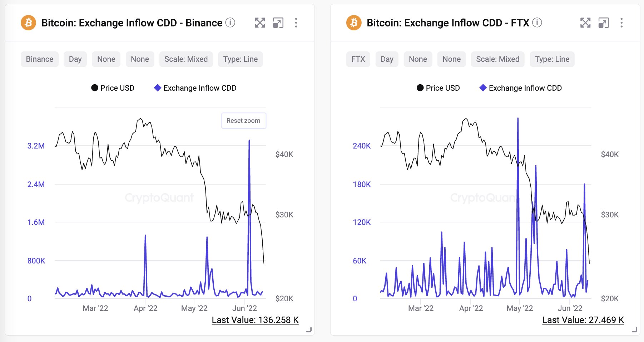Open the three-dot menu on the FTX chart

tap(621, 23)
